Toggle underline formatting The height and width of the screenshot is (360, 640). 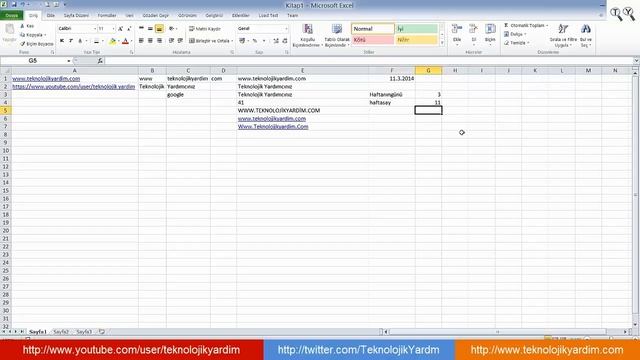(80, 41)
